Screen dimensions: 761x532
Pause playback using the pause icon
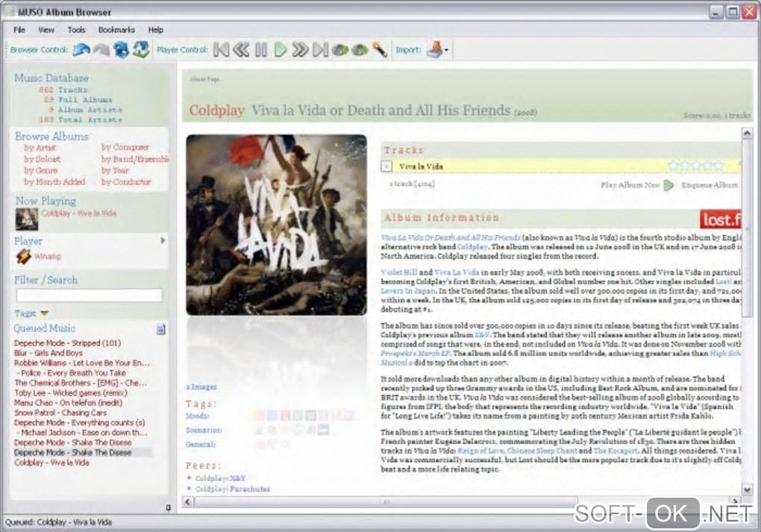coord(261,49)
